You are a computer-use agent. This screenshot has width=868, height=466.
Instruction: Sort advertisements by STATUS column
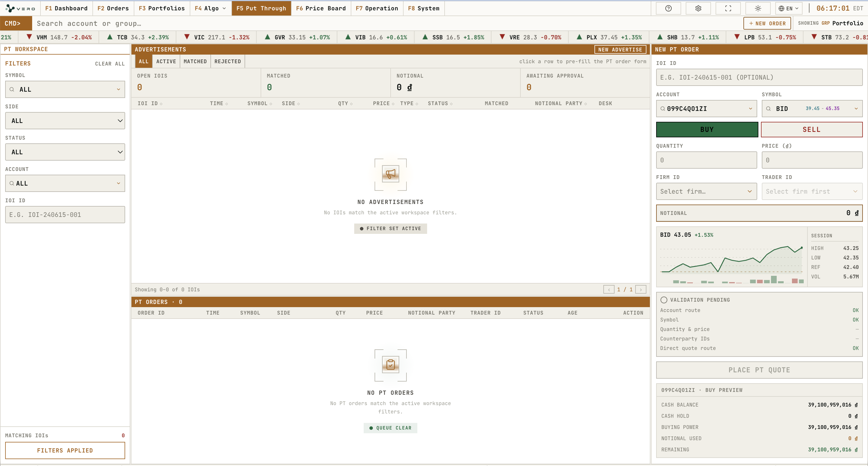tap(440, 103)
